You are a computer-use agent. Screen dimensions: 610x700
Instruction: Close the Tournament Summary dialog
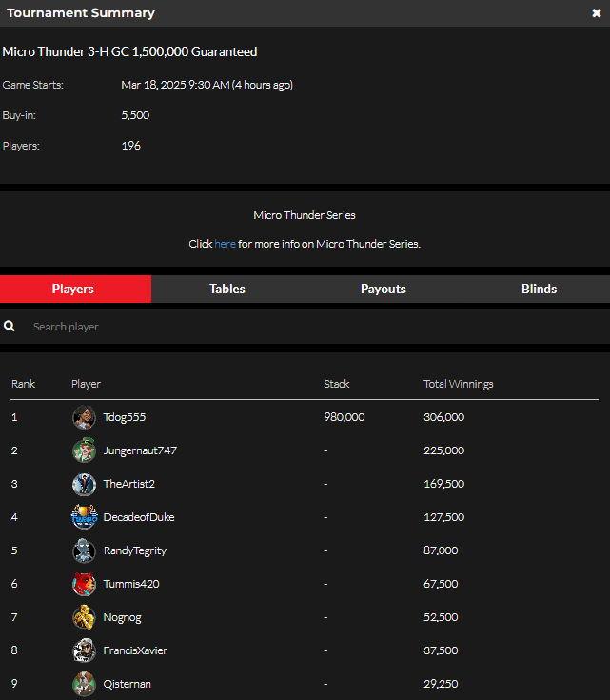[596, 13]
